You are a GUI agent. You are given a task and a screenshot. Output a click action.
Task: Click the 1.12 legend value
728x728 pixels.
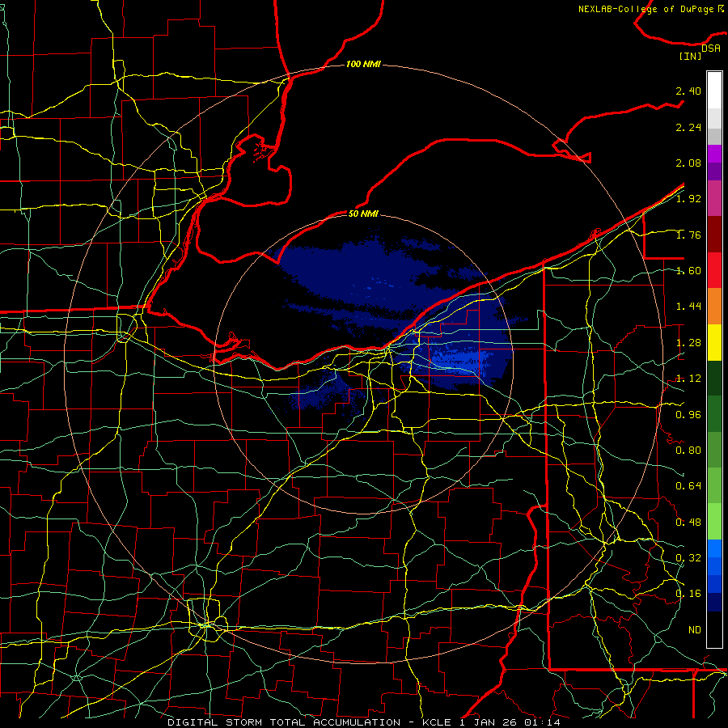pos(688,379)
